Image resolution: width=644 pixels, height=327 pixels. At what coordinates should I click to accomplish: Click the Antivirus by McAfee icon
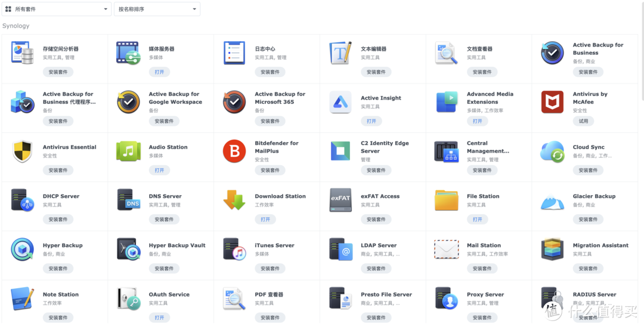tap(552, 102)
